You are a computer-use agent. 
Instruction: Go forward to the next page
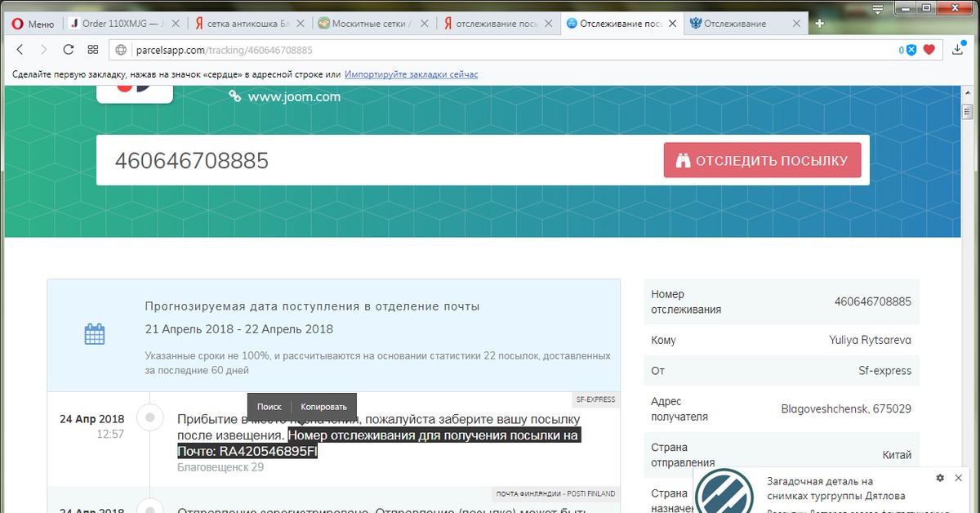pos(43,50)
